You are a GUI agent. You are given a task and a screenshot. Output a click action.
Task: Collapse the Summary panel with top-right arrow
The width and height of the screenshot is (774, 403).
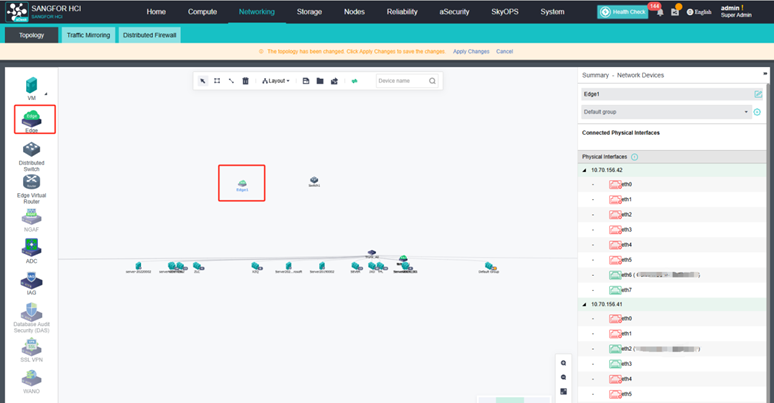[x=765, y=74]
